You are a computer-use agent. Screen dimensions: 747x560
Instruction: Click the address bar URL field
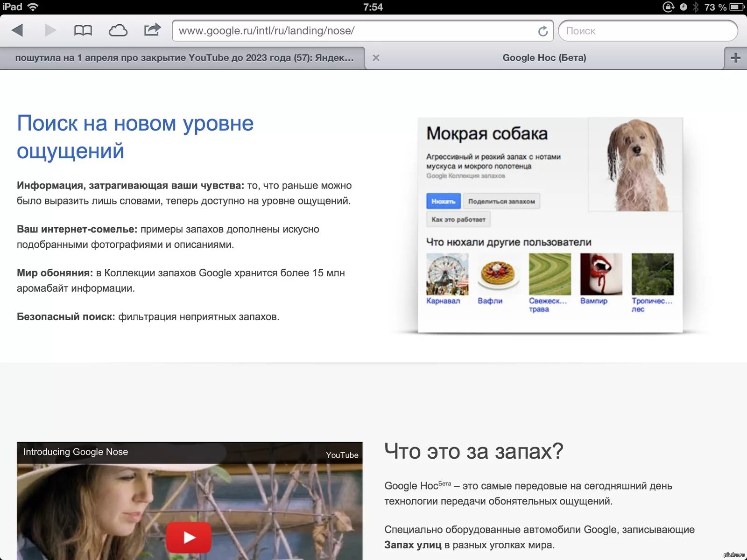coord(363,31)
